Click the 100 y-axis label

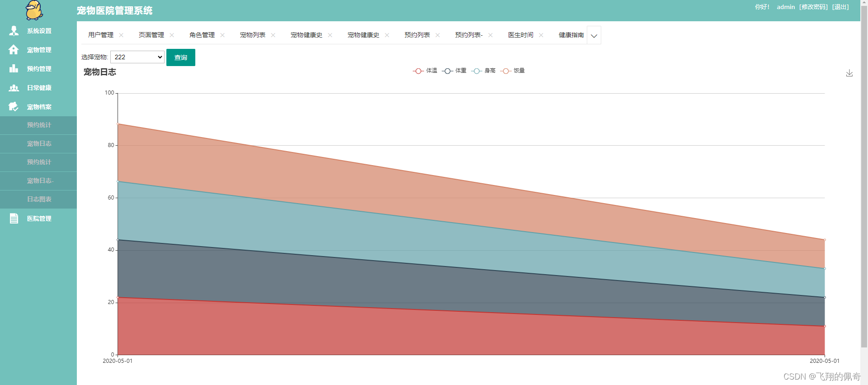(109, 93)
